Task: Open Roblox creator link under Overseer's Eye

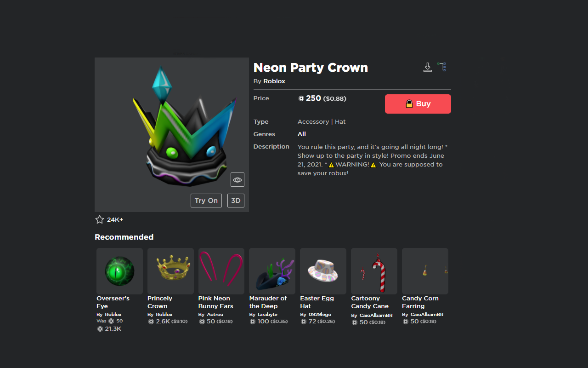Action: click(x=113, y=315)
